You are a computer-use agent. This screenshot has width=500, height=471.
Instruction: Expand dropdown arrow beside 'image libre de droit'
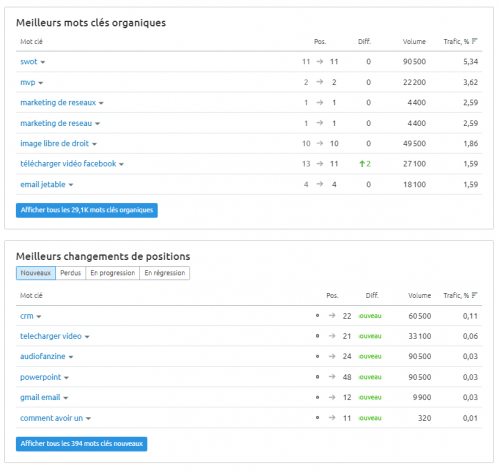click(94, 144)
